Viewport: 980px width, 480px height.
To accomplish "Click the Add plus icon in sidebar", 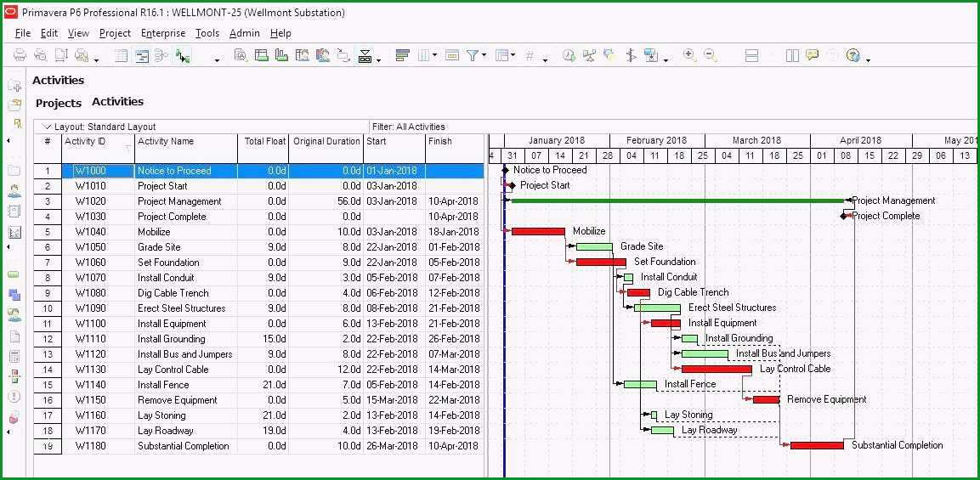I will click(x=14, y=87).
